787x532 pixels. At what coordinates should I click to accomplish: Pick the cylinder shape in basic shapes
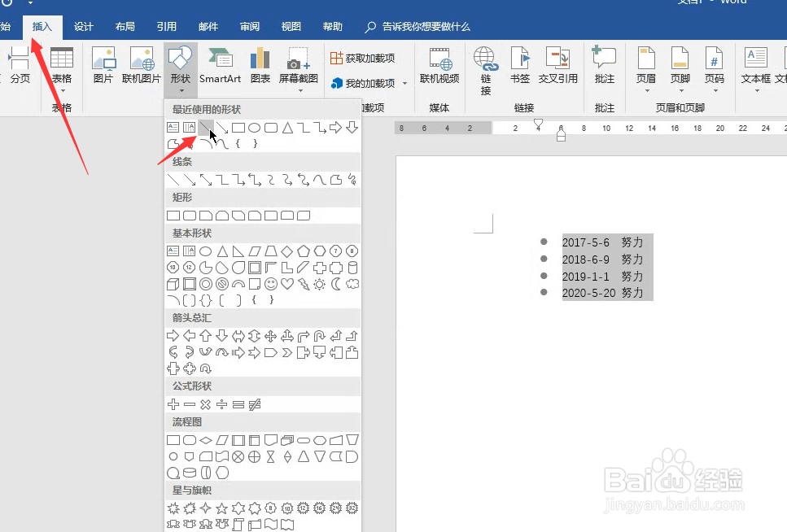353,268
